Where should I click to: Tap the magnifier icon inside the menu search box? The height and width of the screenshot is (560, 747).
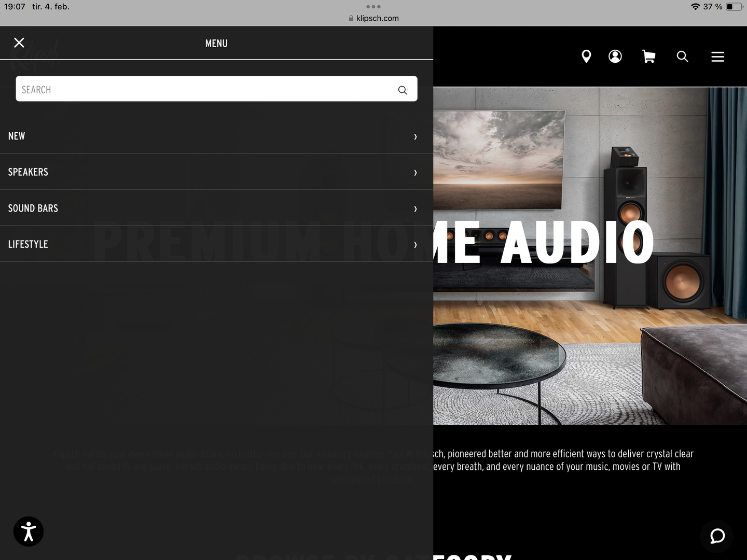[x=403, y=90]
